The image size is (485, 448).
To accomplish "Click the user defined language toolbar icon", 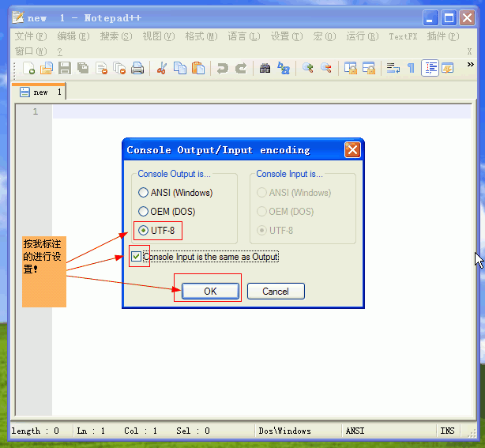I will [448, 68].
